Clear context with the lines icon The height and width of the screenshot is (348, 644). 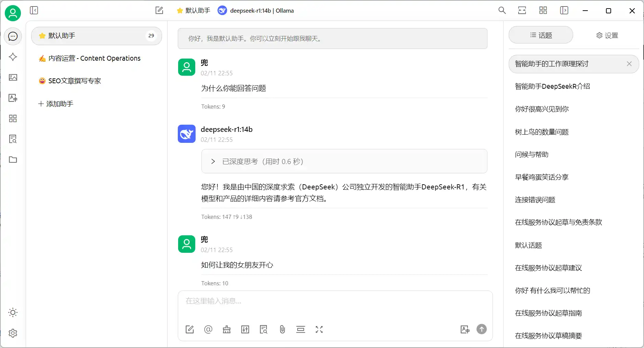[301, 330]
